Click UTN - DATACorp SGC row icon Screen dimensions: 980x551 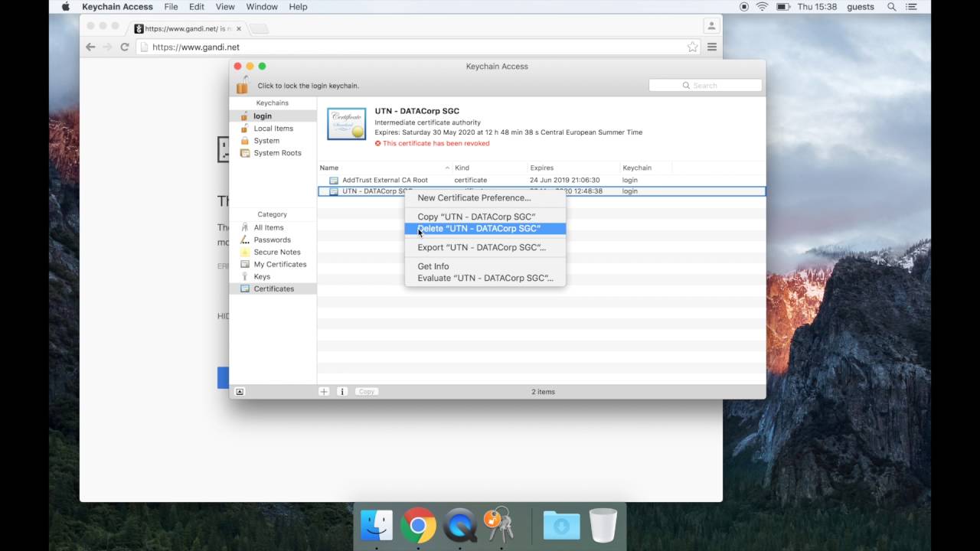pos(334,191)
